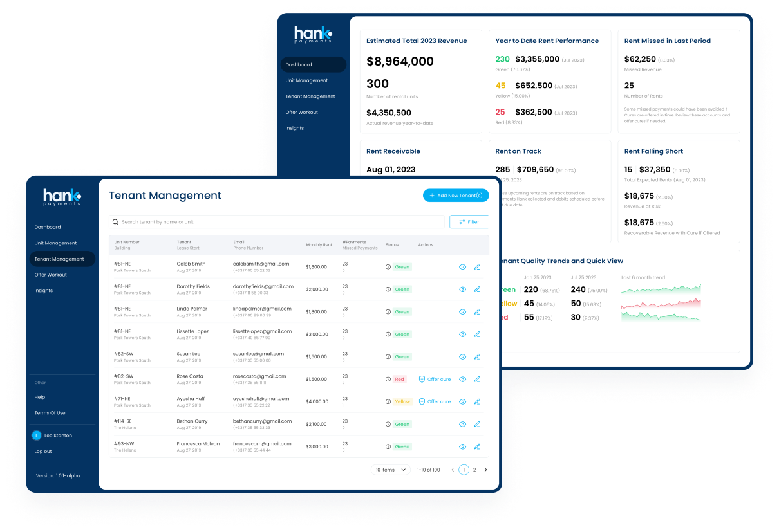Select Insights in the dashboard sidebar
Image resolution: width=779 pixels, height=532 pixels.
[295, 128]
